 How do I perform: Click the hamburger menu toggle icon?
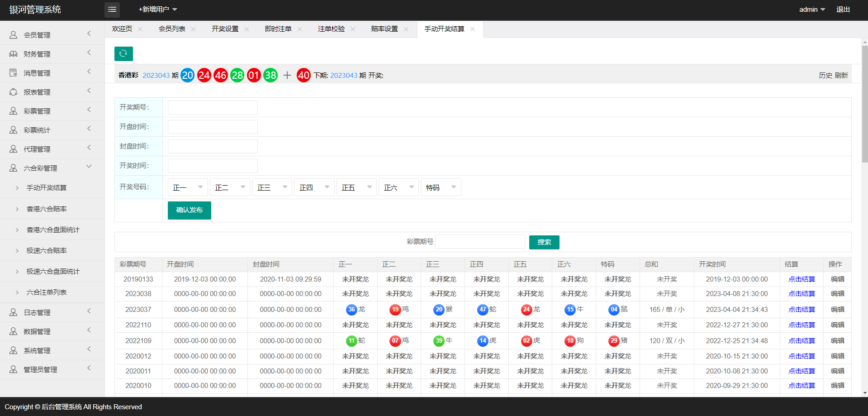pyautogui.click(x=112, y=10)
